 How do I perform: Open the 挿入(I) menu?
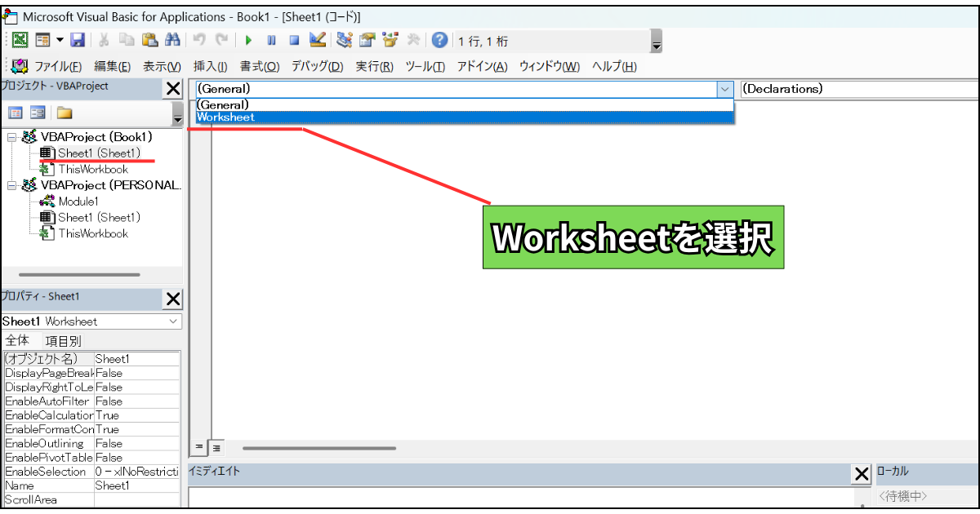click(210, 67)
